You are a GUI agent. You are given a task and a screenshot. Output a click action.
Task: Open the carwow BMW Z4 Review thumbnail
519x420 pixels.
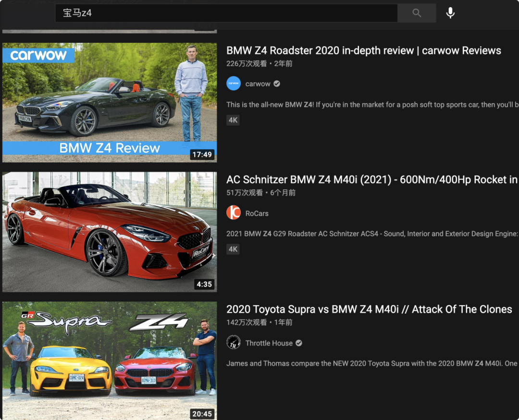pos(110,103)
